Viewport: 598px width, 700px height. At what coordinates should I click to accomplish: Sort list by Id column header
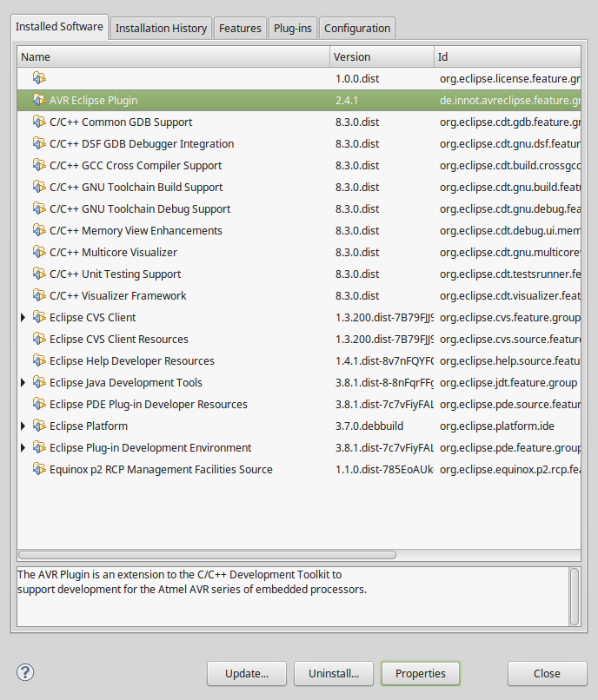coord(508,56)
